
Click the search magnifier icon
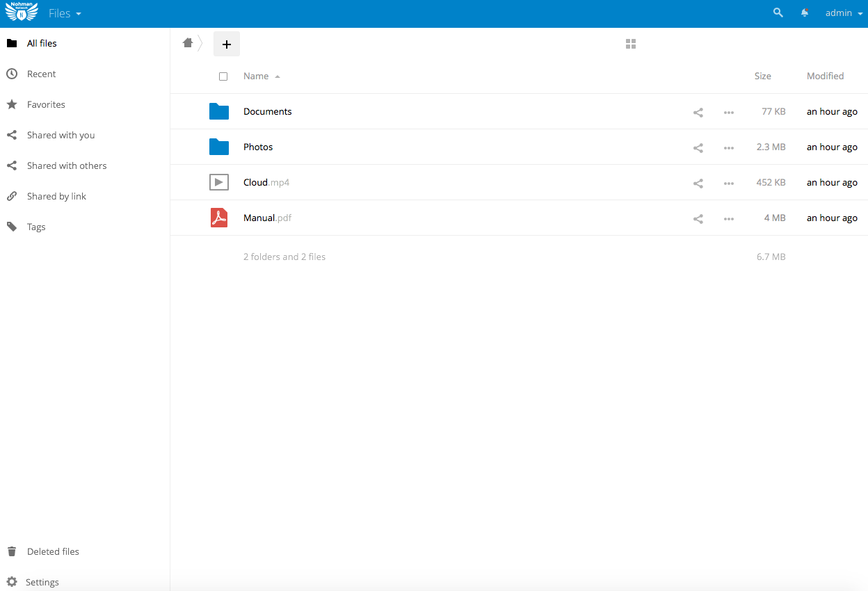pos(778,13)
